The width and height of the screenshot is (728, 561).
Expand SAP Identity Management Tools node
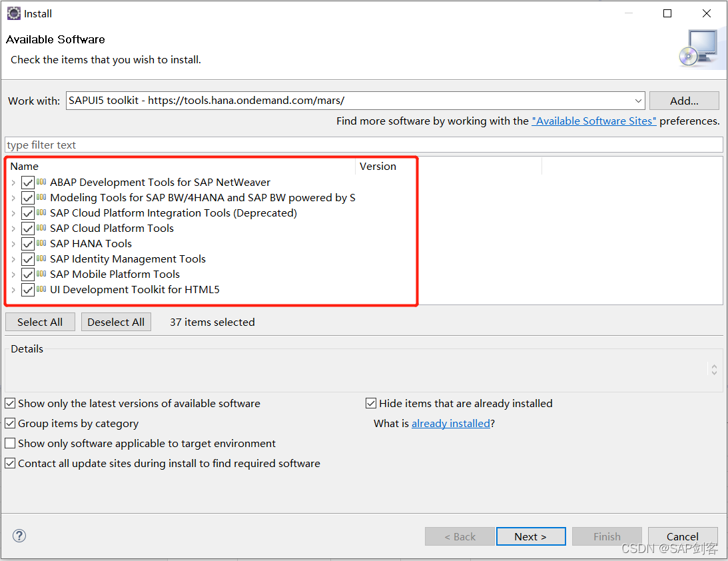(x=13, y=259)
